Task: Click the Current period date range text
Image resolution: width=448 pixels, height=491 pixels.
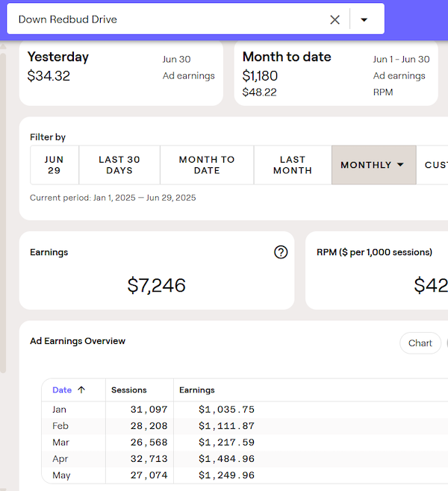Action: pos(113,198)
